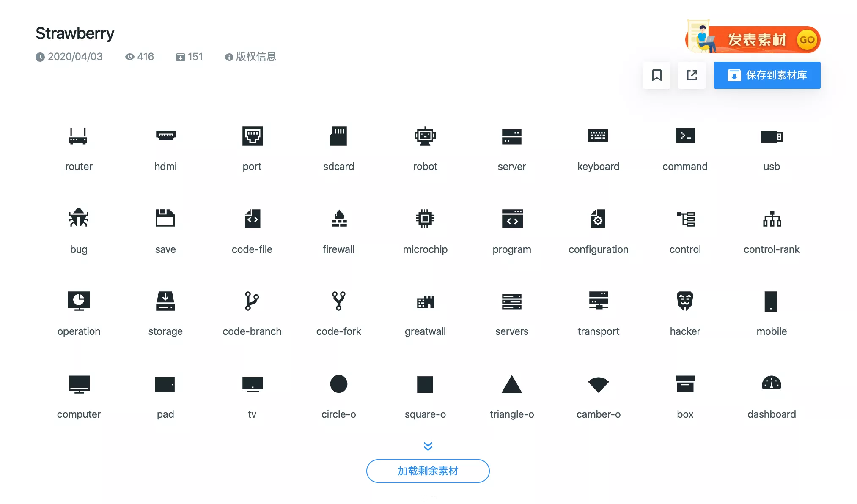Select the storage download-drive icon
The height and width of the screenshot is (504, 857).
pyautogui.click(x=165, y=301)
